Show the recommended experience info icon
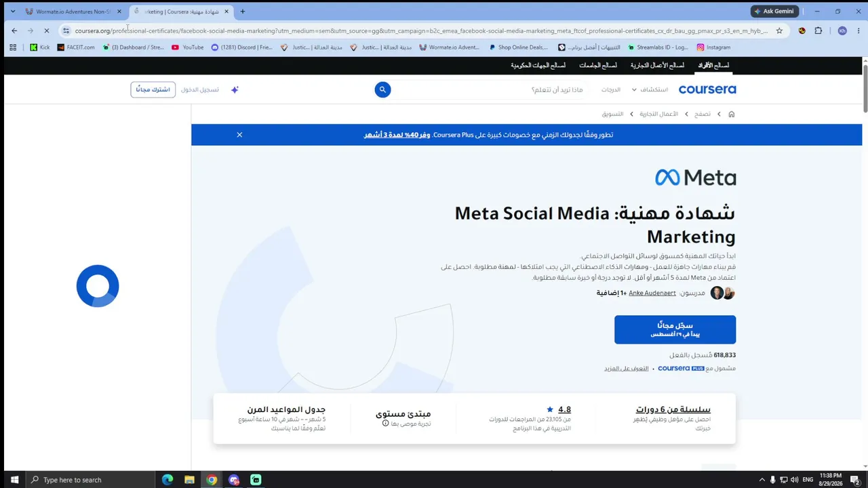This screenshot has height=488, width=868. pyautogui.click(x=385, y=424)
